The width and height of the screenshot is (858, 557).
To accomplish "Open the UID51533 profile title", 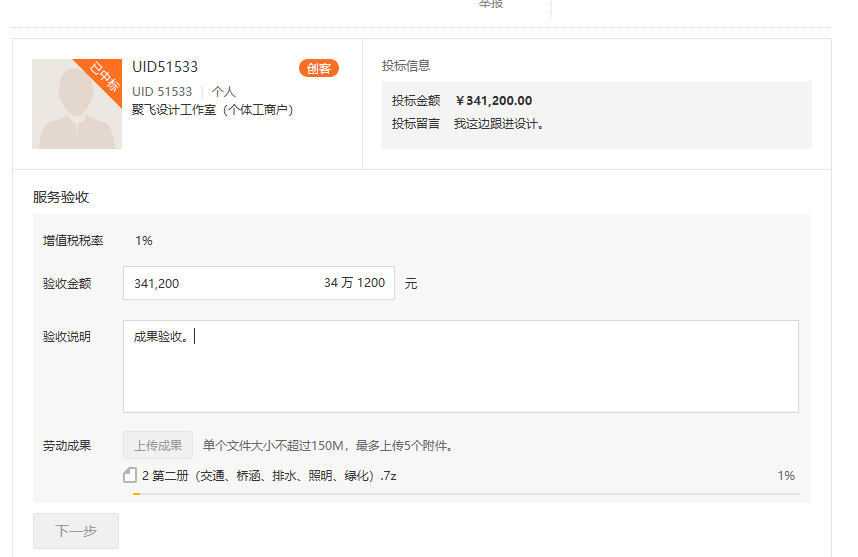I will [x=165, y=67].
